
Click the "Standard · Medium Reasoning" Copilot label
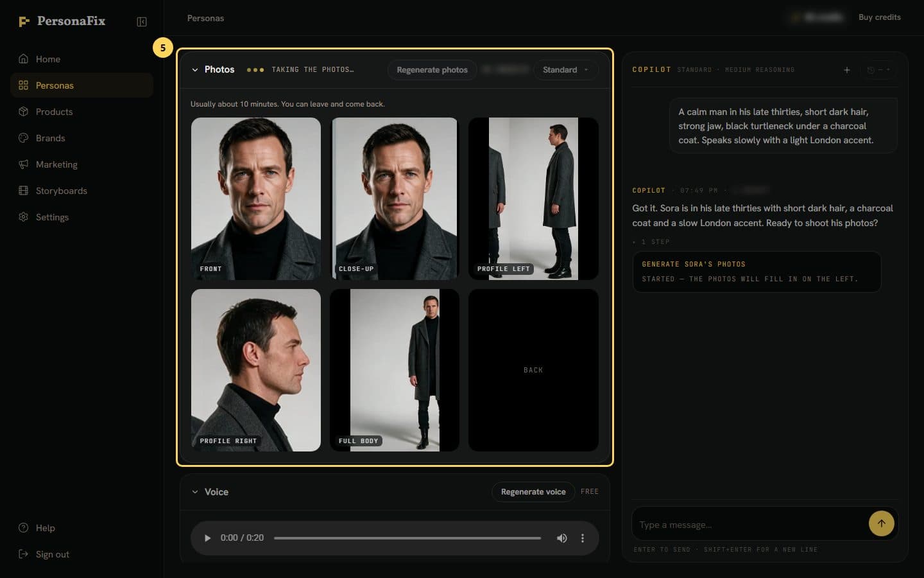coord(736,70)
